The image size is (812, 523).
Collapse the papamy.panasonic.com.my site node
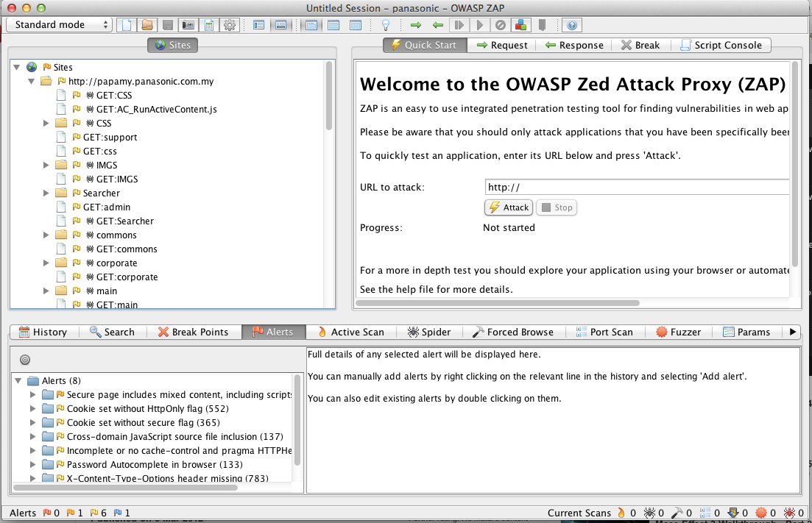click(32, 81)
